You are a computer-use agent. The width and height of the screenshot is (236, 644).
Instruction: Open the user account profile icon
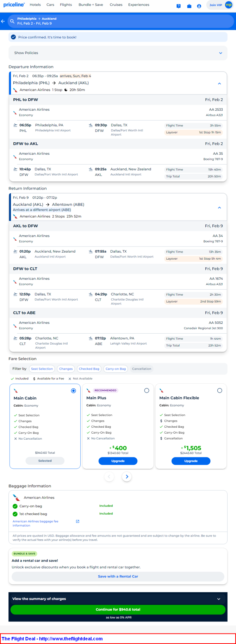[x=199, y=6]
